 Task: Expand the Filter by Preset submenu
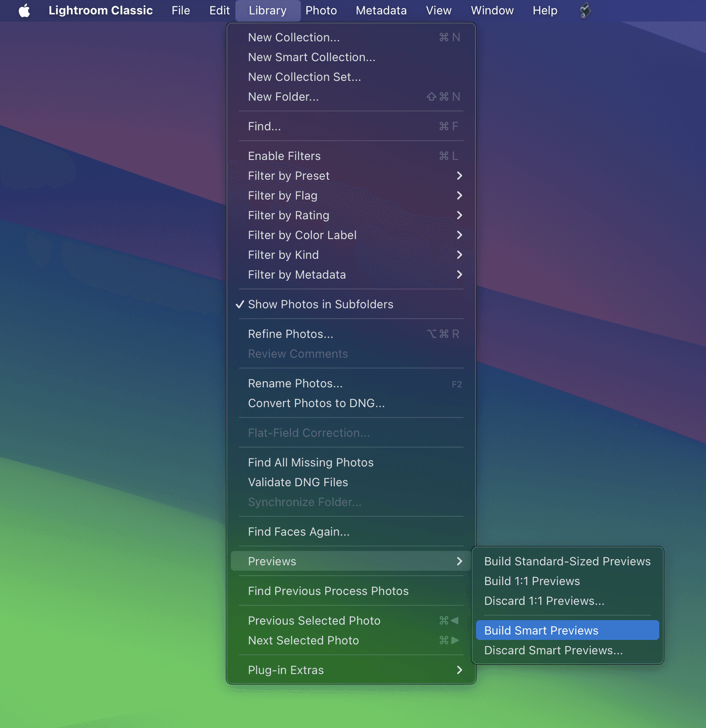[x=351, y=176]
